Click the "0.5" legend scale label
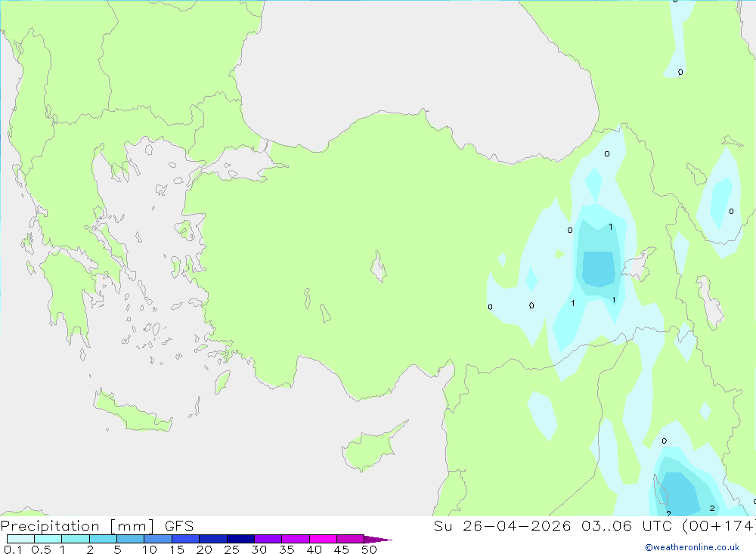756x554 pixels. [41, 549]
